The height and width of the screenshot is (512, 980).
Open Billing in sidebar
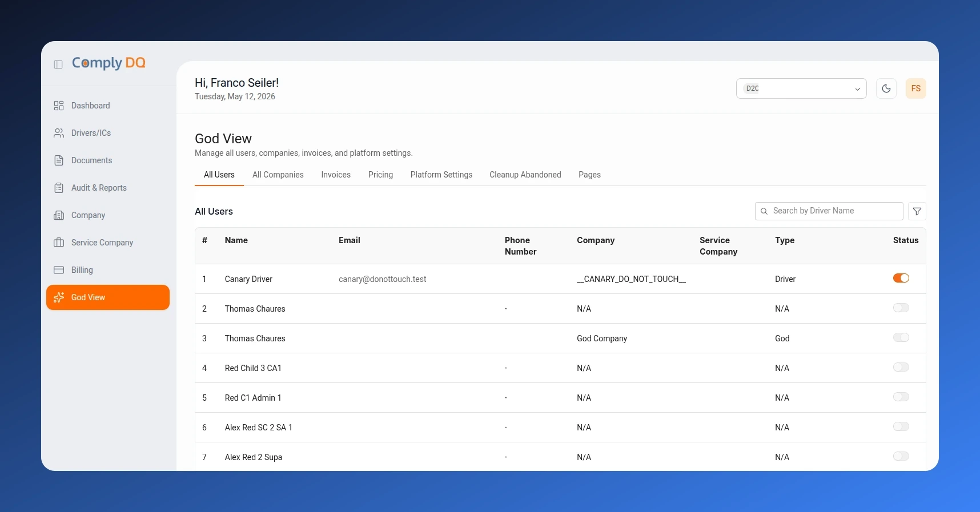click(108, 270)
